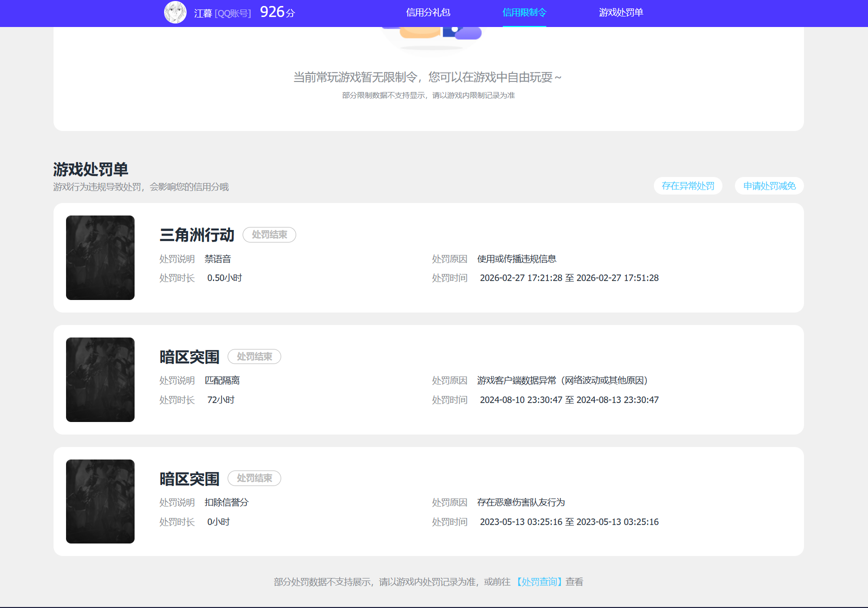Switch to the 信用限制令 tab
This screenshot has height=608, width=868.
(x=524, y=12)
